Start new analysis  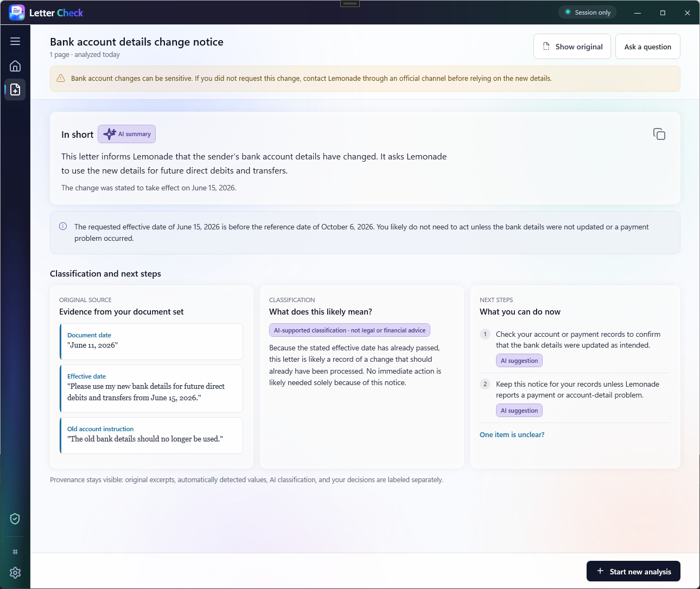633,571
